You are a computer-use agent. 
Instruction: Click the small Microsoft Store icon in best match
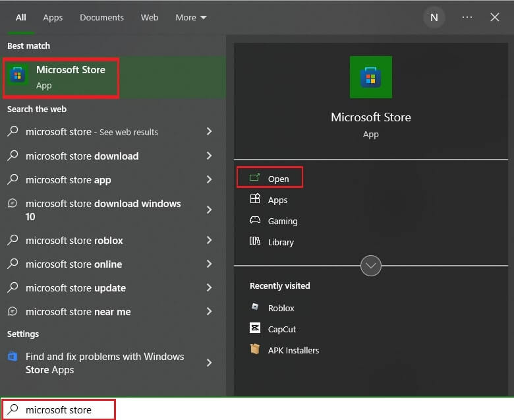coord(18,76)
